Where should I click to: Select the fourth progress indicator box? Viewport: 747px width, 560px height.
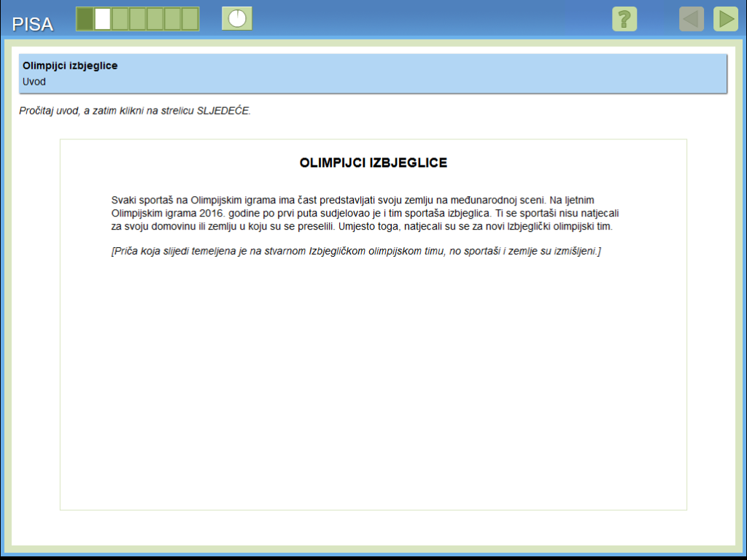tap(138, 19)
